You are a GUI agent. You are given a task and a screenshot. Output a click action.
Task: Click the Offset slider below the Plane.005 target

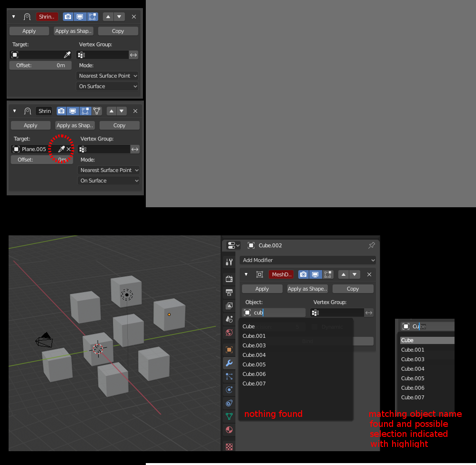42,160
